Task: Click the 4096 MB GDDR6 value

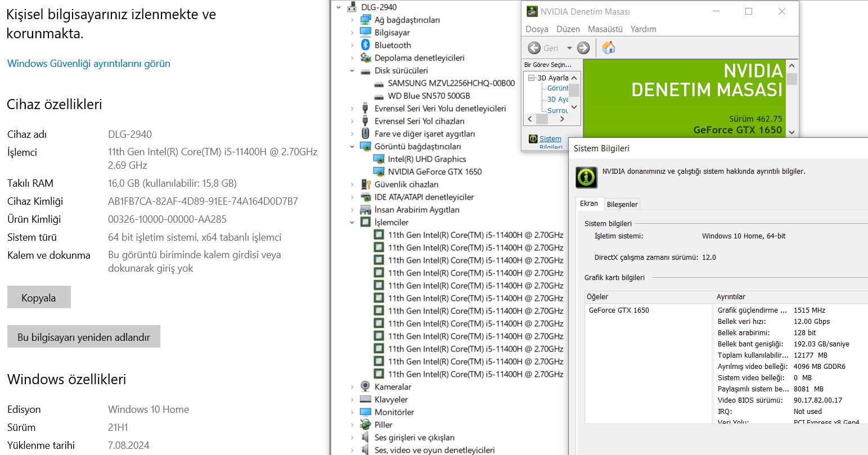Action: [x=819, y=367]
